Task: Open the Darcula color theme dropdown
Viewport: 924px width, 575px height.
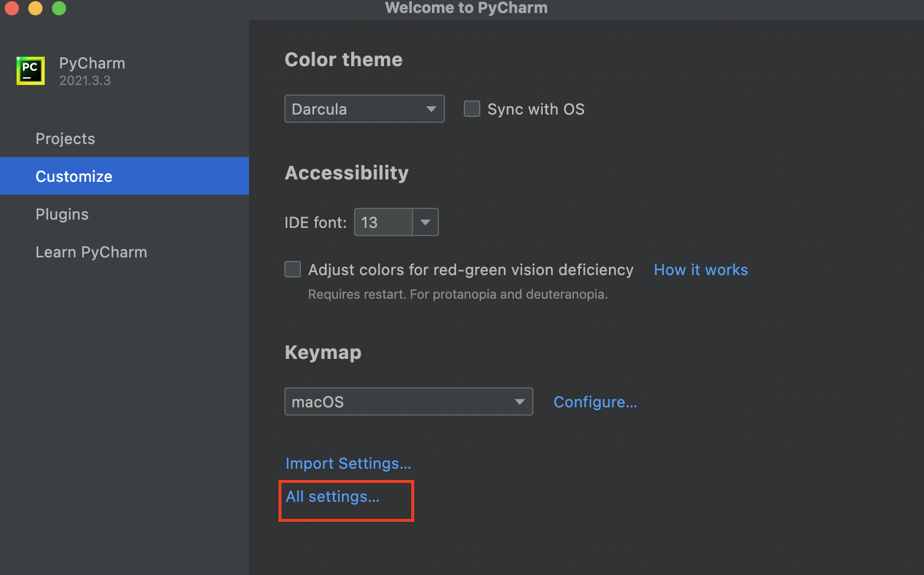Action: click(365, 109)
